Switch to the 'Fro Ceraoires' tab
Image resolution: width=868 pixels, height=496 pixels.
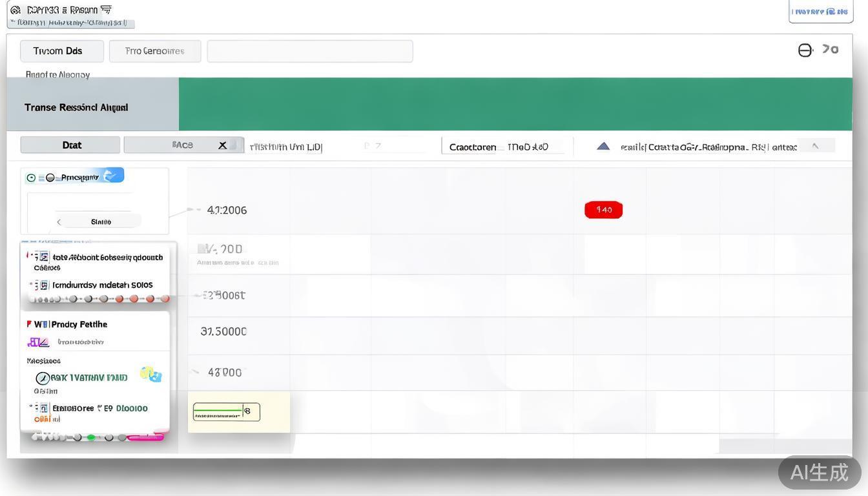[154, 51]
